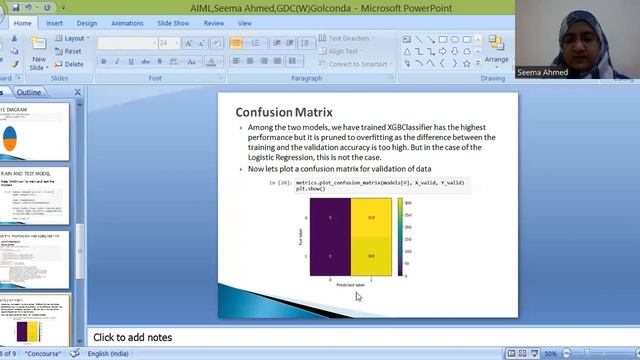Select the 5-Point Star shape
Viewport: 640px width, 360px height.
click(467, 64)
